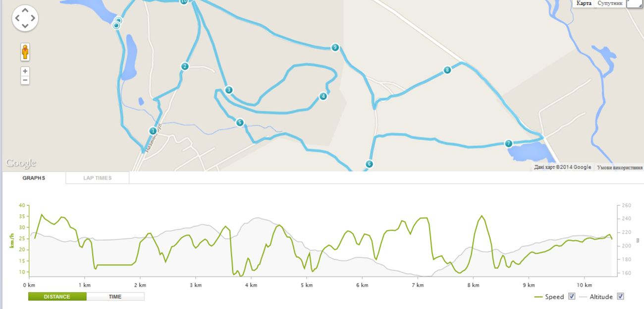Select the Карта map type
The image size is (644, 309).
tap(584, 3)
